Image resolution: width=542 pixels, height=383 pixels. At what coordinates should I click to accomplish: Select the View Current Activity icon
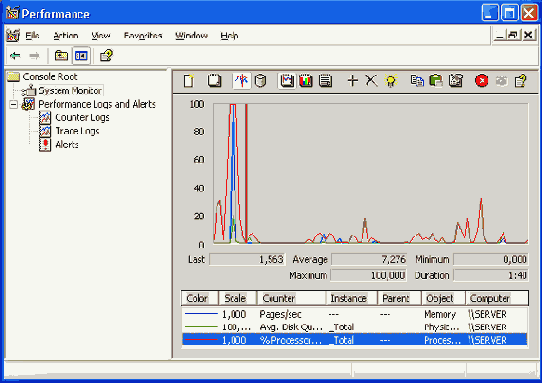pyautogui.click(x=242, y=81)
